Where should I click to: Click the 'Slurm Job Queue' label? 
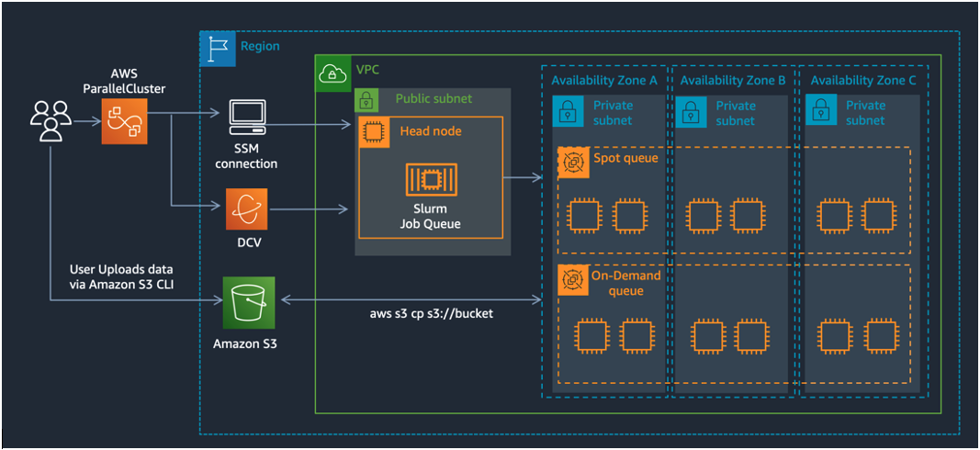pyautogui.click(x=430, y=216)
